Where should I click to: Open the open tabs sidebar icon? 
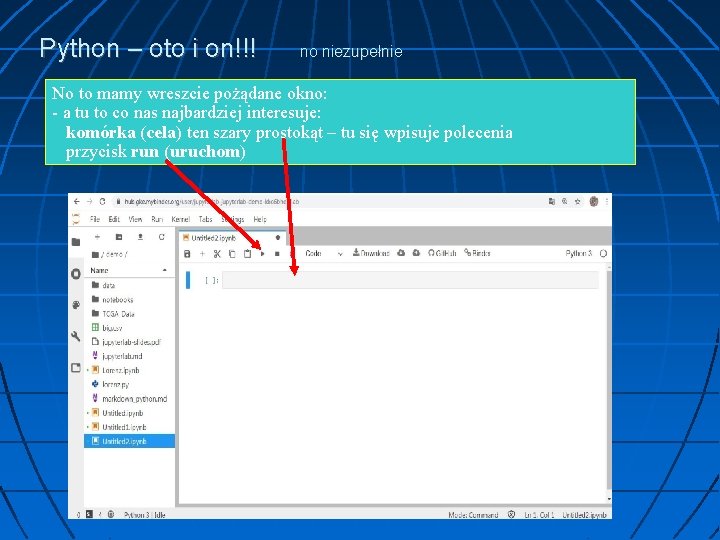(x=76, y=368)
